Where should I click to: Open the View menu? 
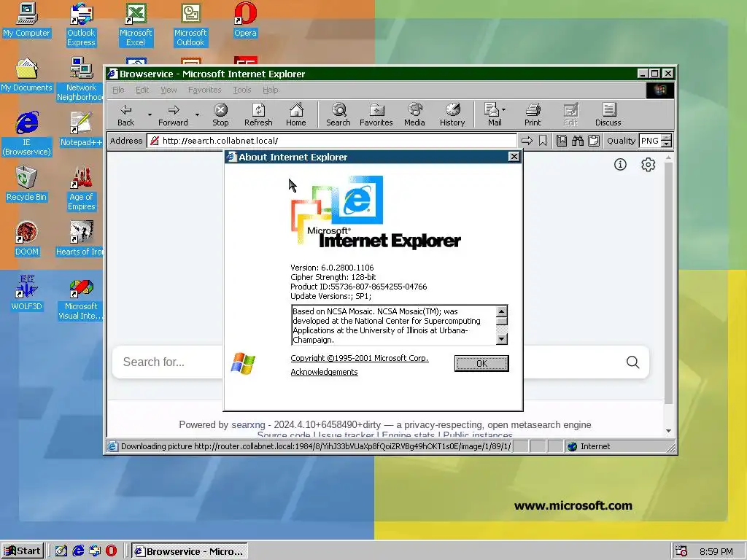click(169, 90)
